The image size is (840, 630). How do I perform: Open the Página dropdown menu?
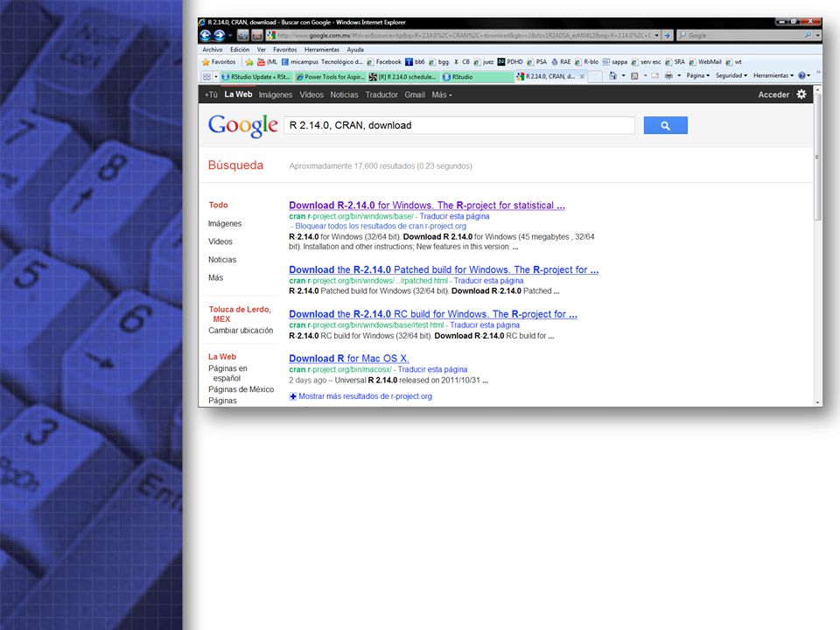pos(697,75)
